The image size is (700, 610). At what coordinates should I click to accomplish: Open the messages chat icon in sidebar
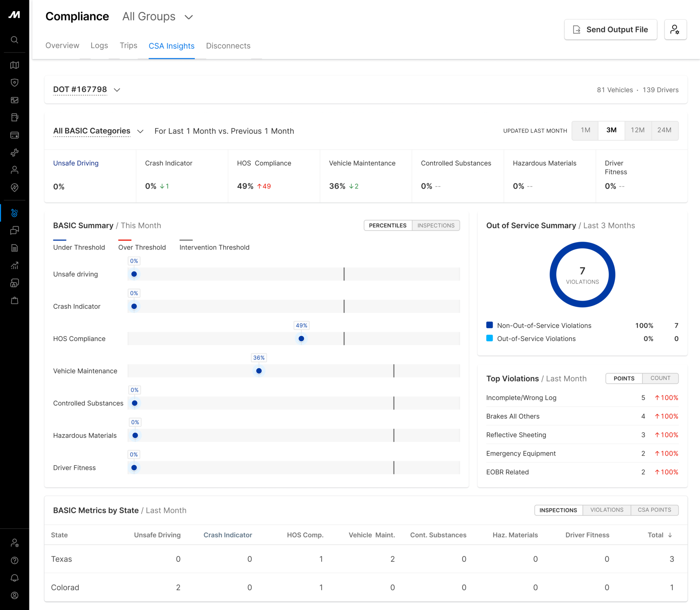pyautogui.click(x=15, y=231)
